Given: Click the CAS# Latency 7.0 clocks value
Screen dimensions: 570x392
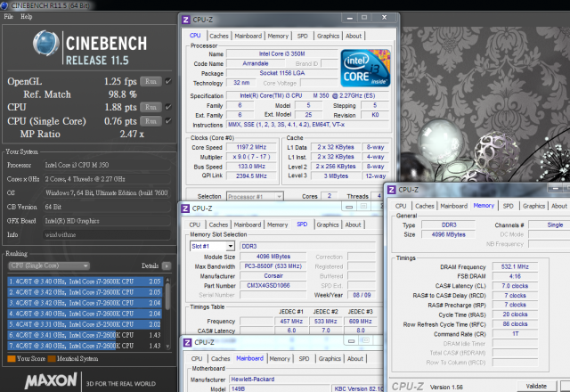Looking at the screenshot, I should (515, 286).
